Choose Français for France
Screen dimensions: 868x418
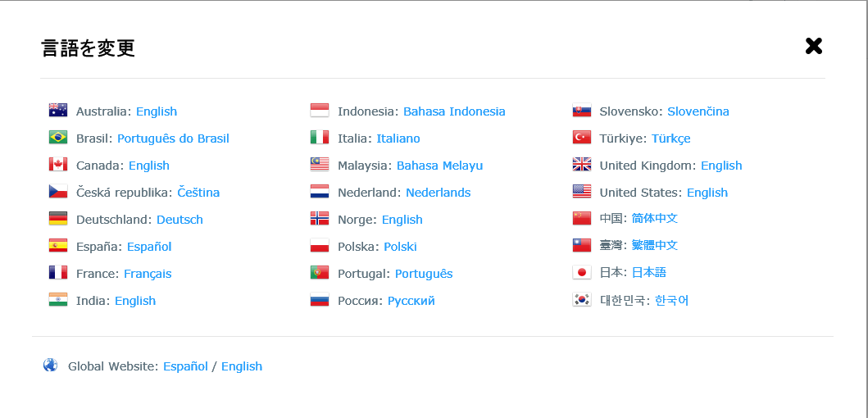(x=148, y=274)
